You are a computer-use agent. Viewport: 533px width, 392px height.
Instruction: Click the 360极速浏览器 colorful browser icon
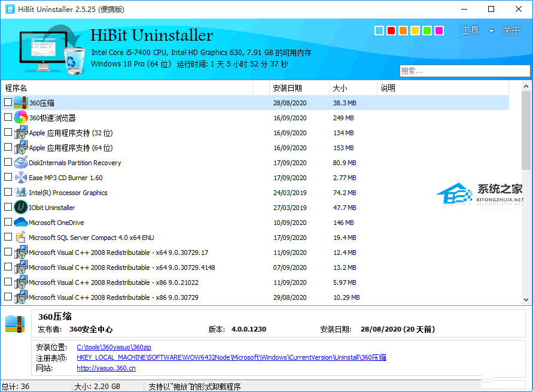click(21, 118)
